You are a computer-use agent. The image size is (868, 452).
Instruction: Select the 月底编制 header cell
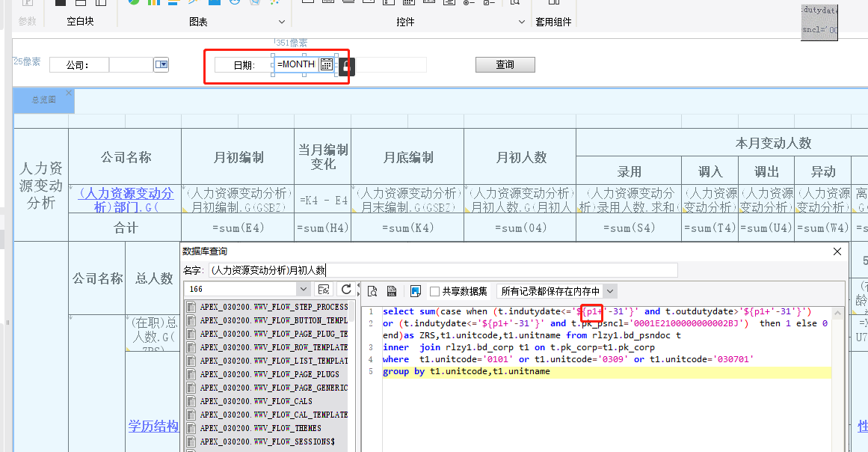click(x=407, y=156)
